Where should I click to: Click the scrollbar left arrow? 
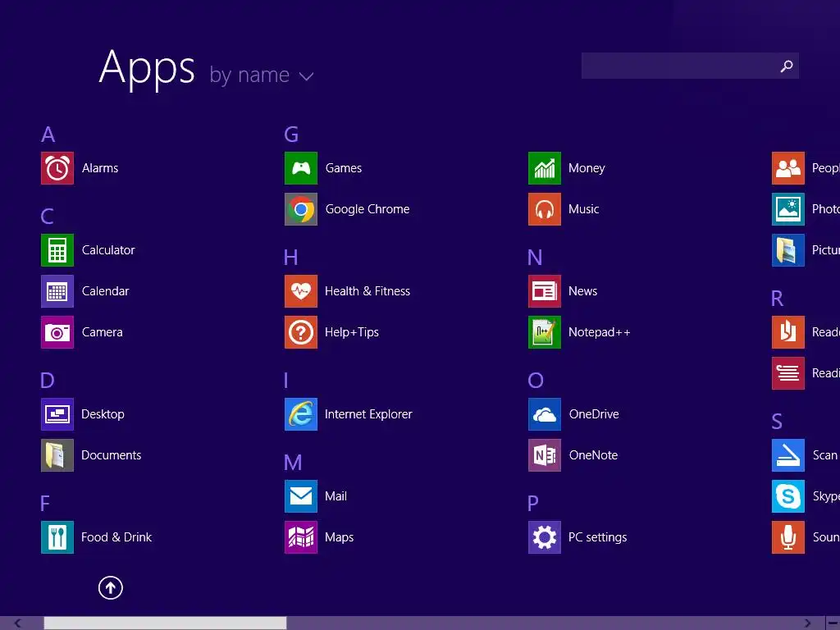click(18, 623)
